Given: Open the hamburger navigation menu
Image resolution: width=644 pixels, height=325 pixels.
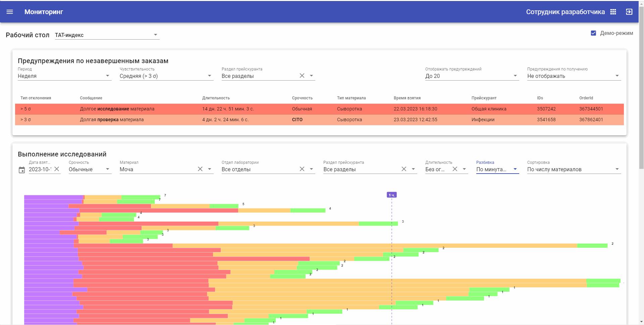Looking at the screenshot, I should pos(10,12).
